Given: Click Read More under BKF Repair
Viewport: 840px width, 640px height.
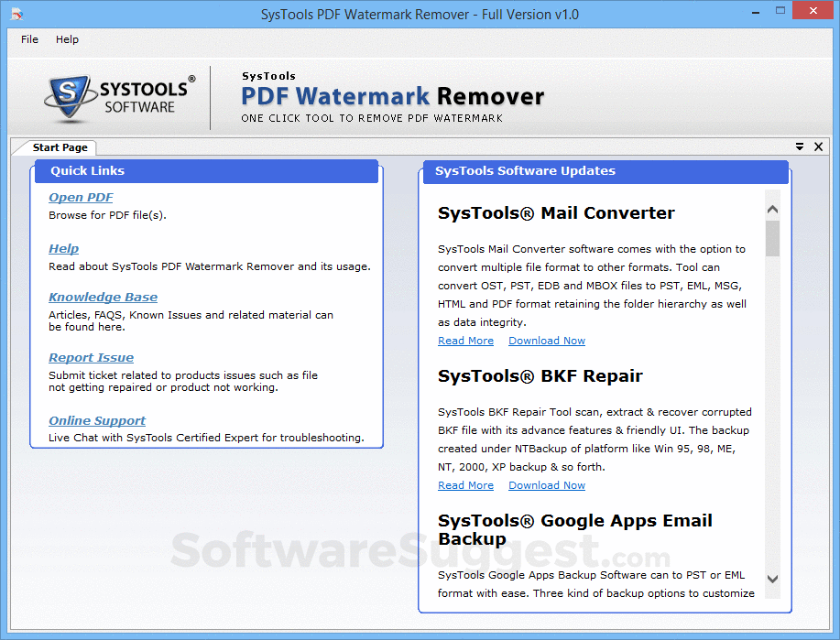Looking at the screenshot, I should (x=465, y=485).
